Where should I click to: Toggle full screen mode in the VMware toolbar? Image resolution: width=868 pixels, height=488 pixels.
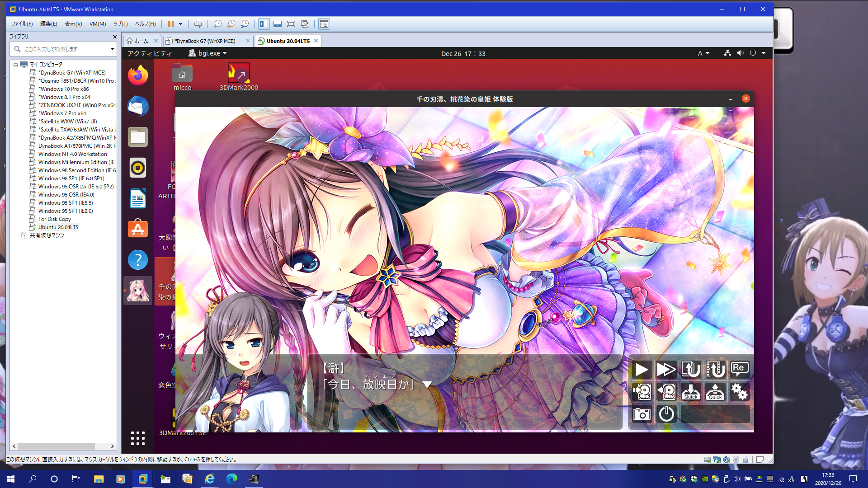click(x=291, y=24)
